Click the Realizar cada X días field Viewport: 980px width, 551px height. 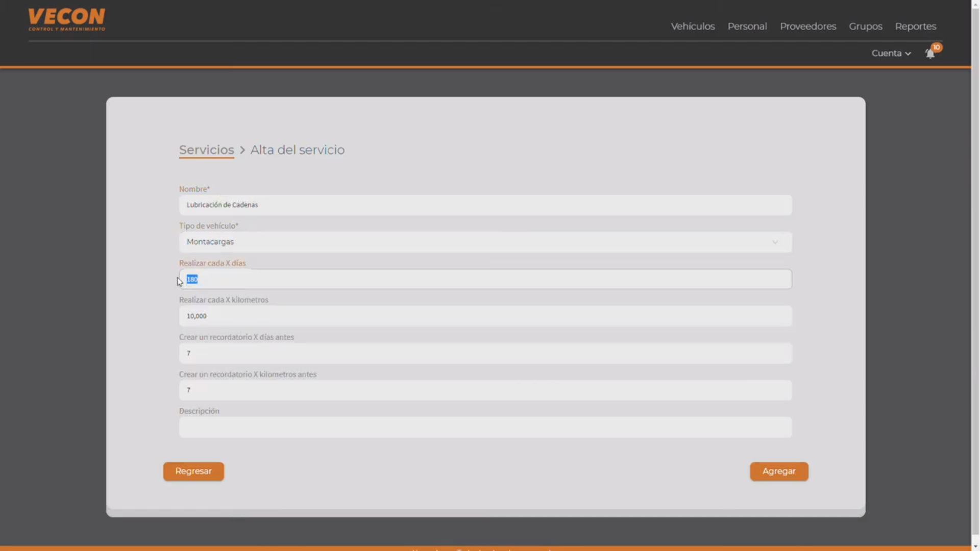click(485, 279)
